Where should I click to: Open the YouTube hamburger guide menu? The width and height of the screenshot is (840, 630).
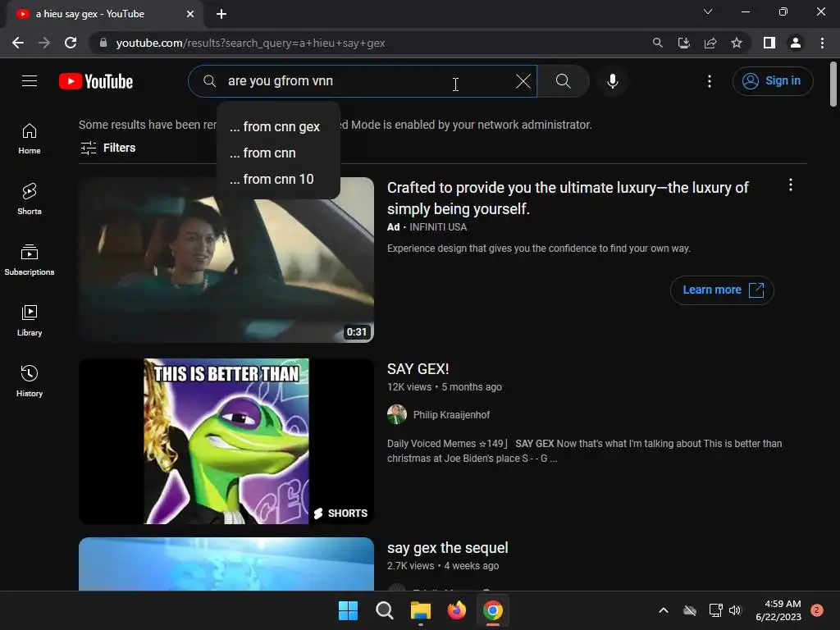[x=30, y=81]
